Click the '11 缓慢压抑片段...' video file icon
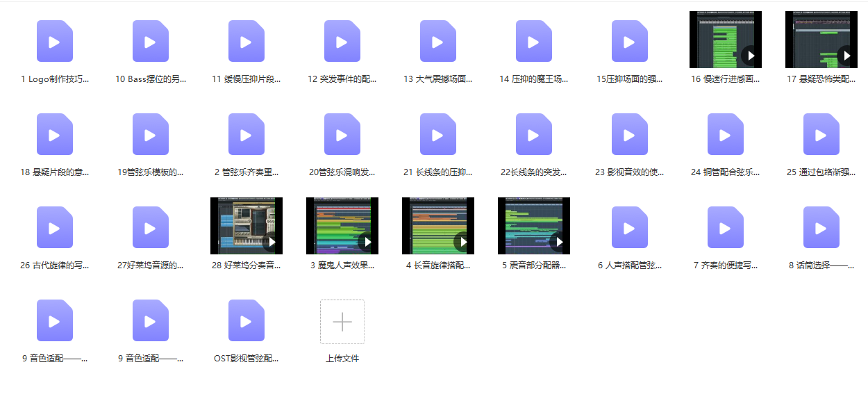Image resolution: width=868 pixels, height=401 pixels. pos(247,41)
